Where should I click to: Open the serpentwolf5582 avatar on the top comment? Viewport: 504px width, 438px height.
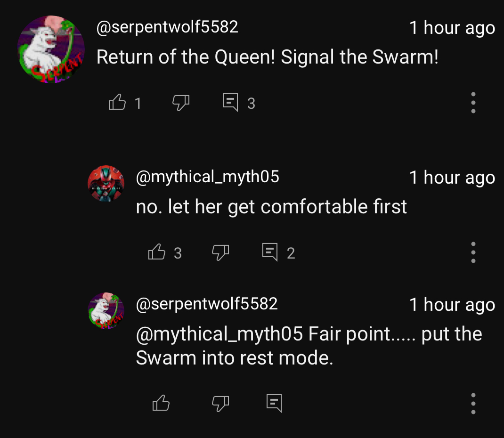(x=51, y=49)
